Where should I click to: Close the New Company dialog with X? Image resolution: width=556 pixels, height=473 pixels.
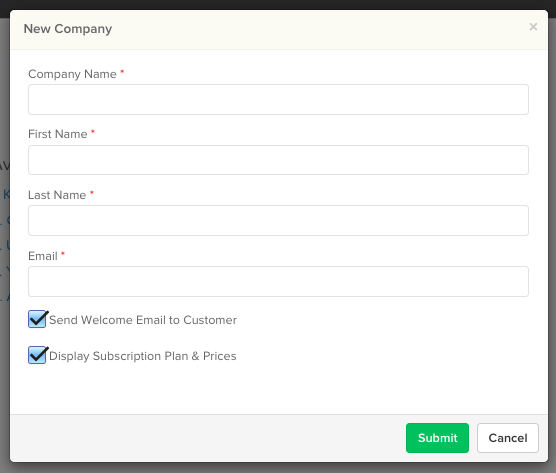[533, 27]
